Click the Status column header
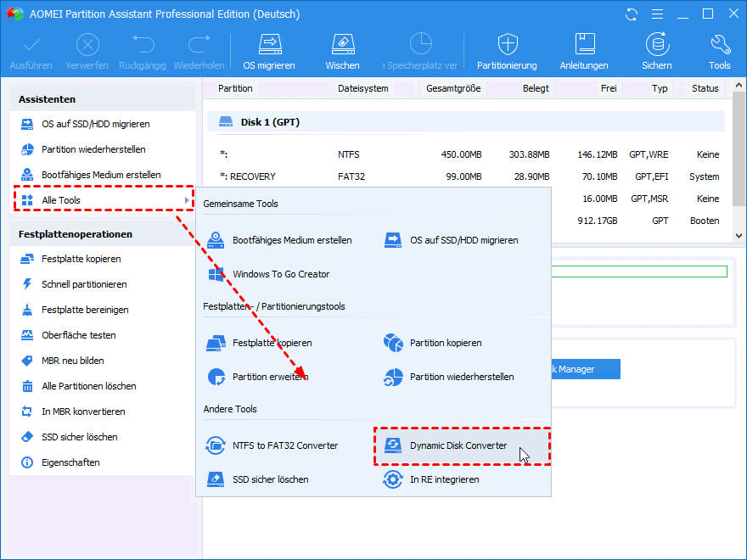The height and width of the screenshot is (560, 747). pos(705,88)
